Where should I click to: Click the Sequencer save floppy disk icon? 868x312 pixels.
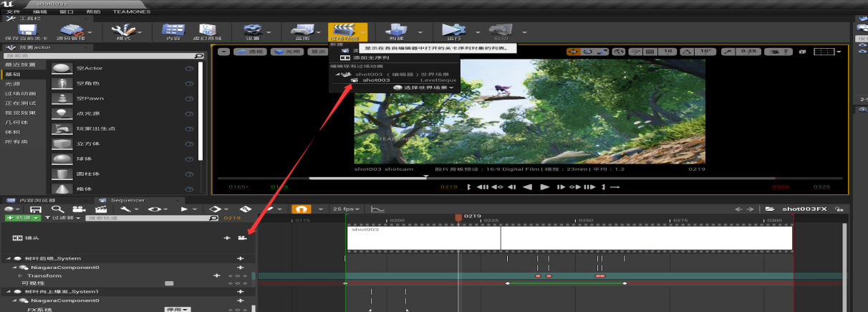pyautogui.click(x=35, y=209)
